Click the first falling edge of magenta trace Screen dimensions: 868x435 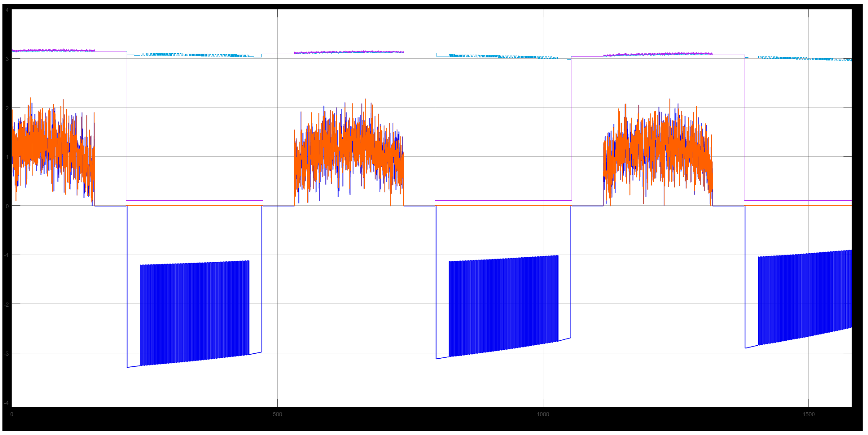click(x=126, y=128)
